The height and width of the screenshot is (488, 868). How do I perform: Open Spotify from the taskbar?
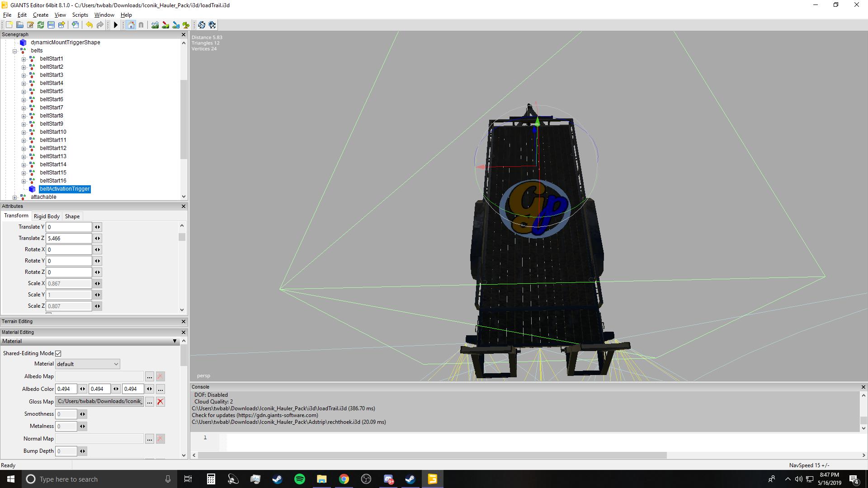coord(299,479)
